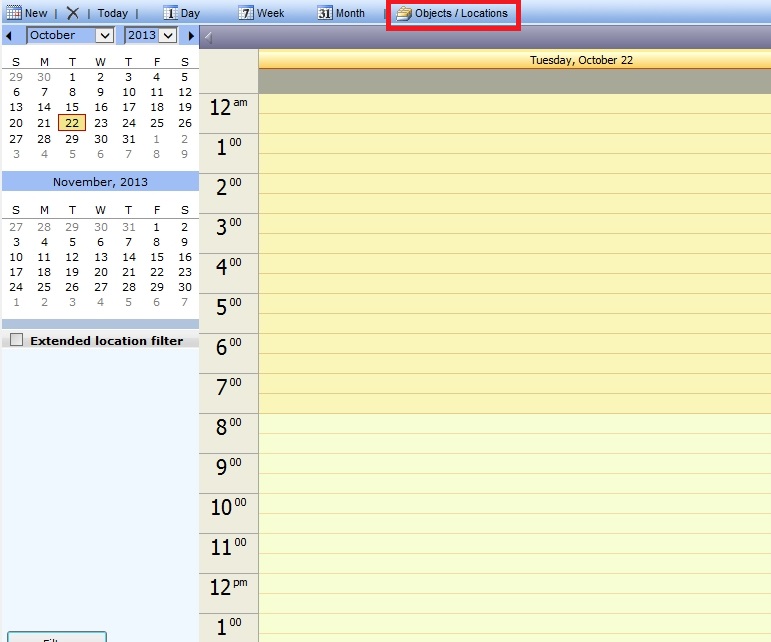This screenshot has width=771, height=642.
Task: Switch to Week view
Action: pyautogui.click(x=261, y=13)
